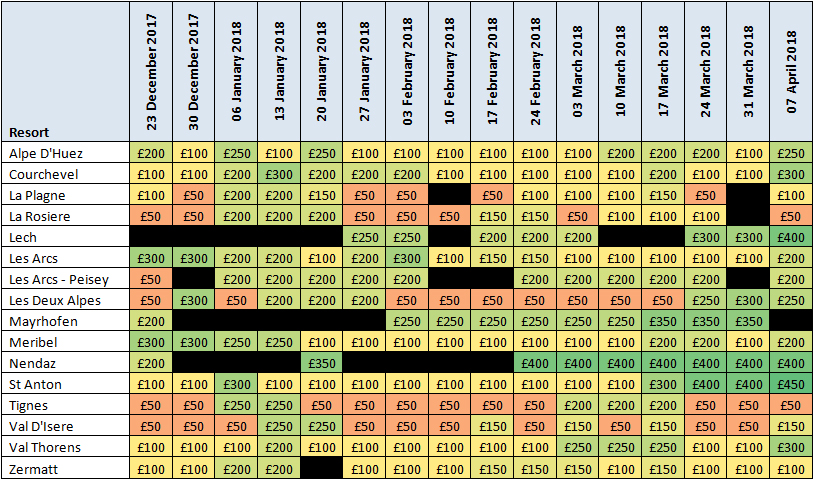The height and width of the screenshot is (481, 814).
Task: Select the Resort header cell
Action: (65, 72)
